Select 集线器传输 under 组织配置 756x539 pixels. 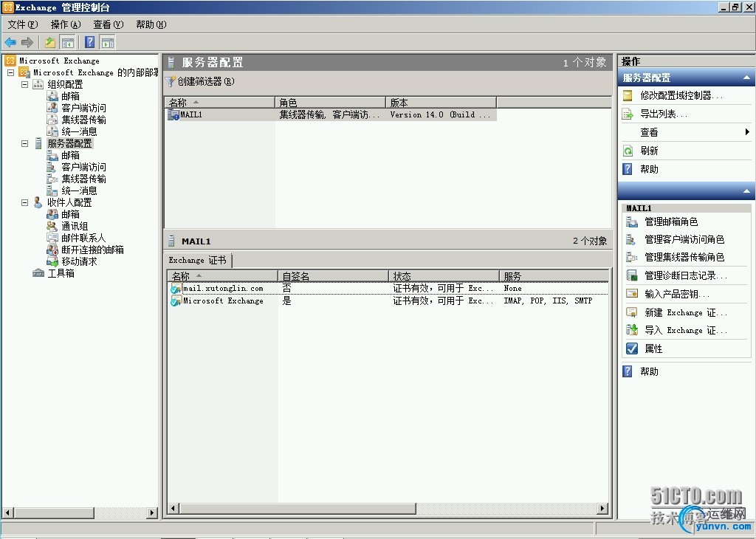[83, 120]
